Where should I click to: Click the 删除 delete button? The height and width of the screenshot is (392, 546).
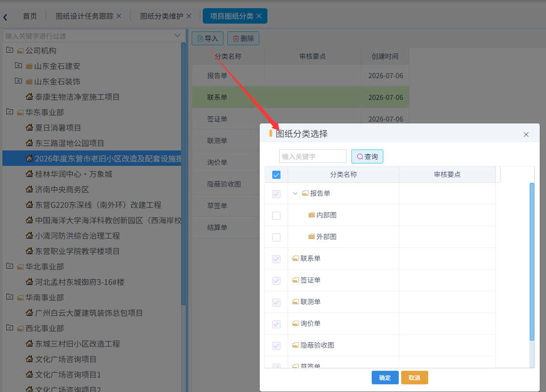coord(243,38)
